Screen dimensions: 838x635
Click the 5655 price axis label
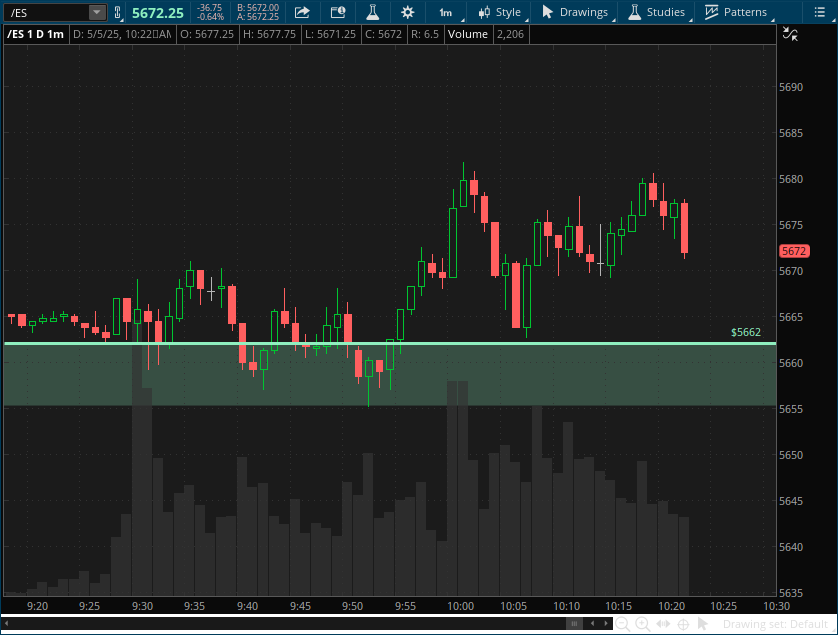(x=791, y=409)
